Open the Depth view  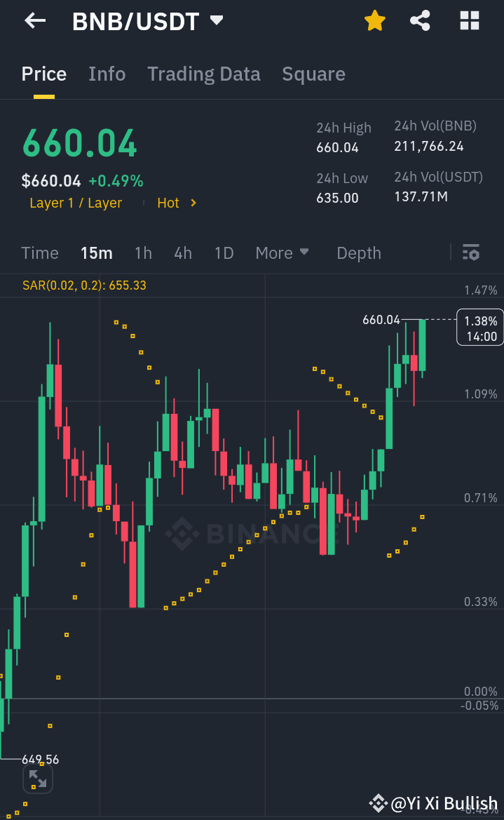coord(358,253)
